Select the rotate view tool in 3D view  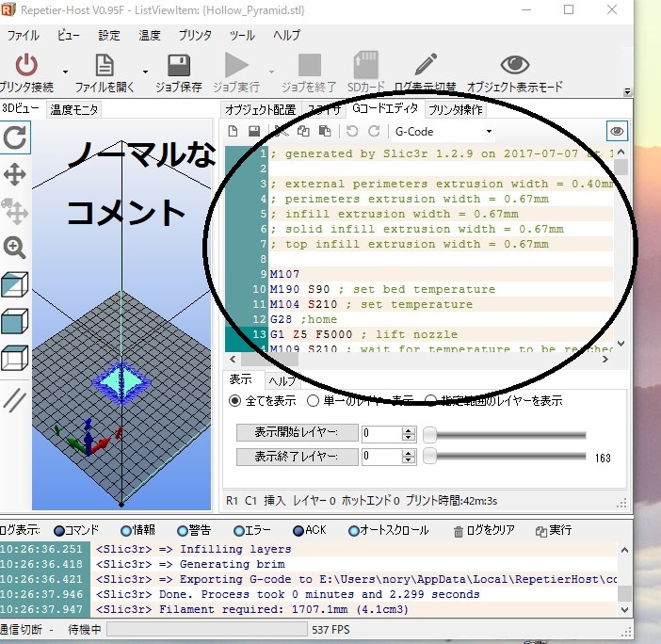(15, 137)
